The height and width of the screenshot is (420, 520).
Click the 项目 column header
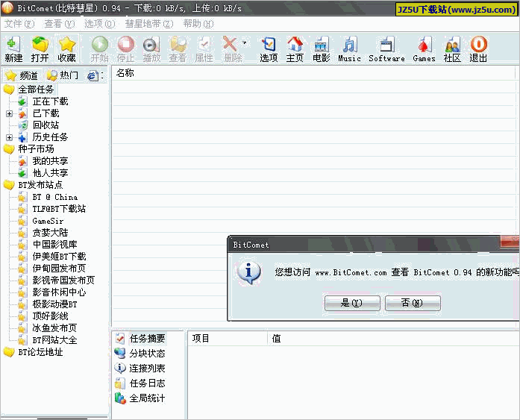point(228,339)
